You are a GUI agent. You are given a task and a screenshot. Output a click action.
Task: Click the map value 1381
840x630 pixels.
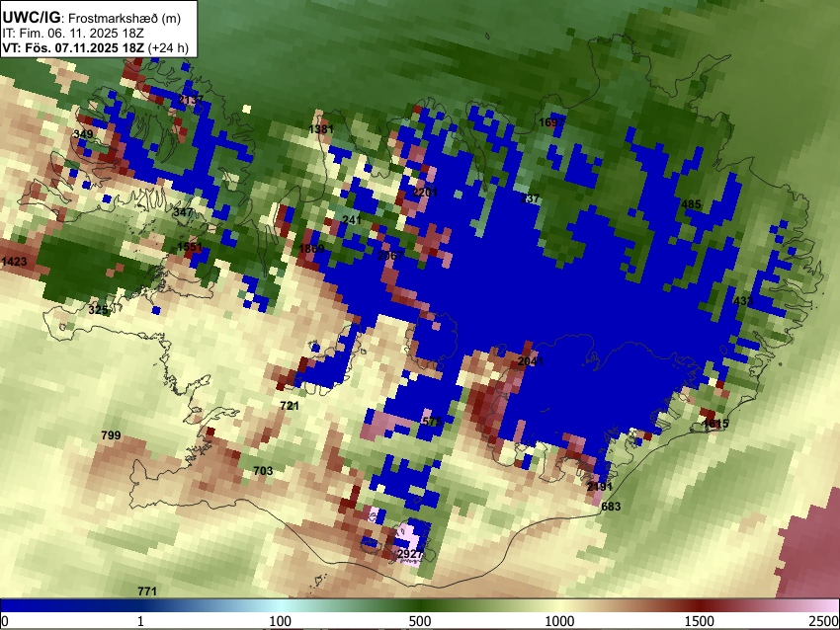tap(321, 129)
